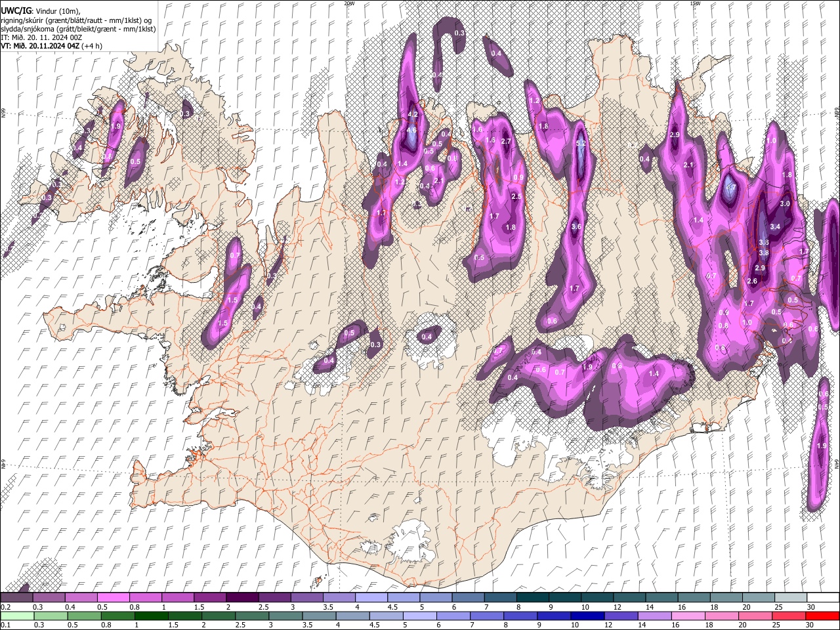Click the 2.5 label on the green rain scale
The image size is (840, 630).
(x=239, y=625)
